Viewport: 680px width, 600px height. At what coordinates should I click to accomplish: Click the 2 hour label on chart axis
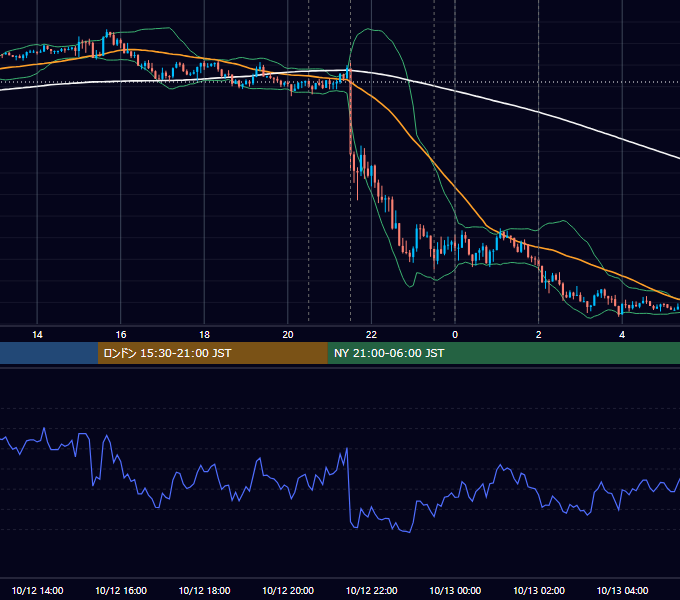click(539, 335)
